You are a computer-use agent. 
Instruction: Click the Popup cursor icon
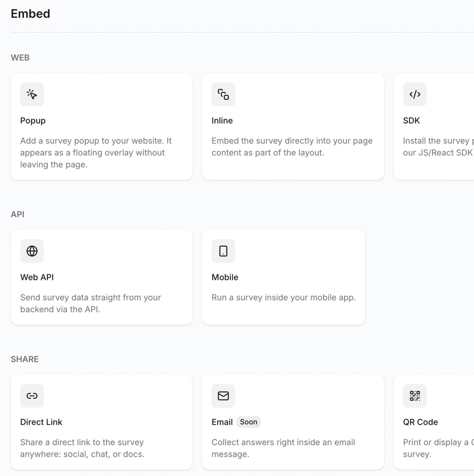click(32, 94)
